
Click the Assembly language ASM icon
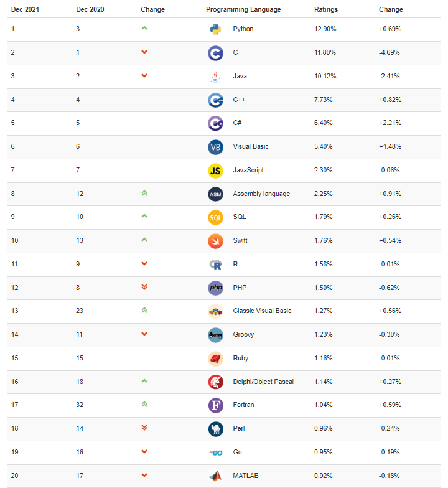click(215, 194)
